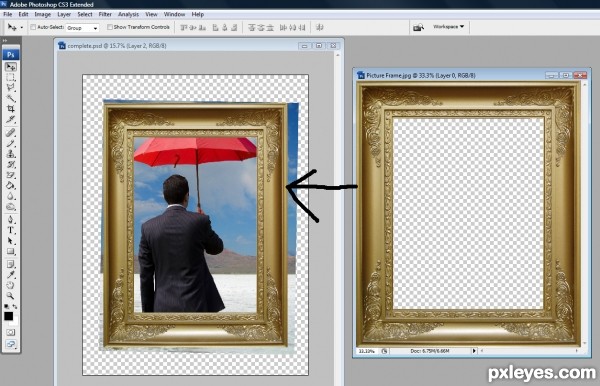Collapse the toolbox using double-arrow
600x386 pixels.
pyautogui.click(x=5, y=40)
